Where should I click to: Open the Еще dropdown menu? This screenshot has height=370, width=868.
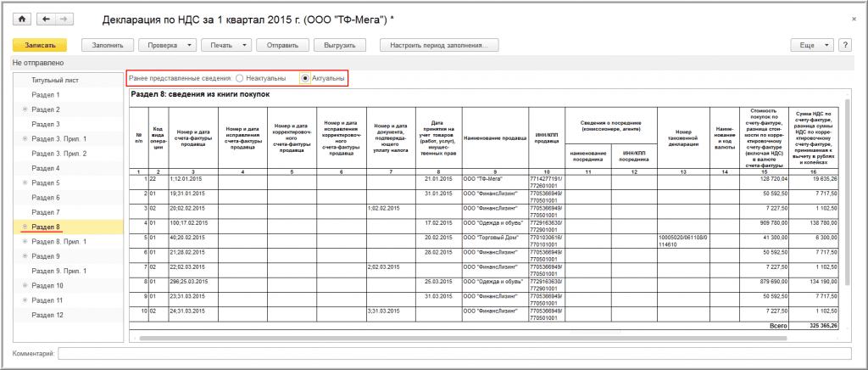pos(812,45)
